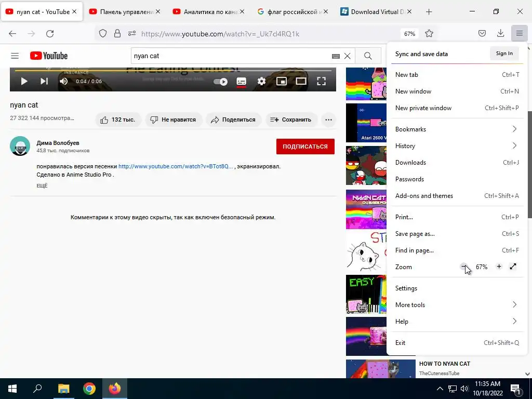Choose Print... in the menu
532x399 pixels.
[457, 217]
